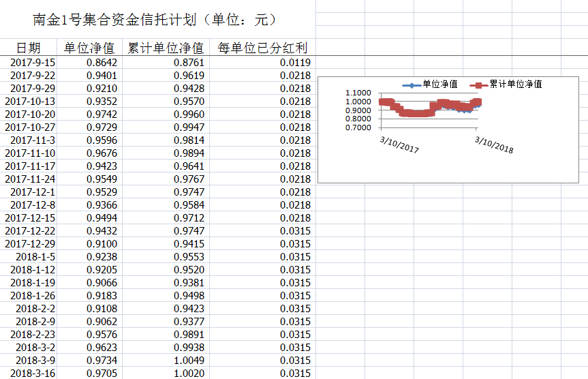Click the 日期 column header cell
Screen dimensions: 588x379
(29, 48)
